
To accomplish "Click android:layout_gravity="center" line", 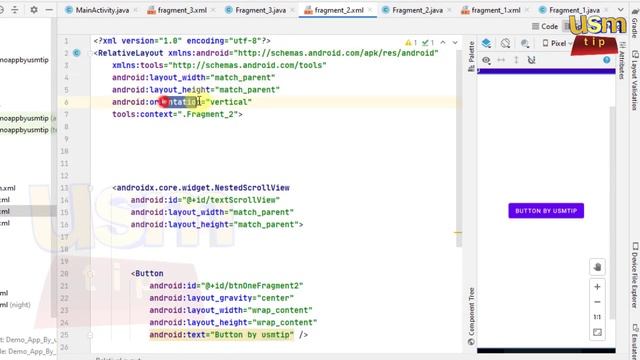I will (221, 298).
